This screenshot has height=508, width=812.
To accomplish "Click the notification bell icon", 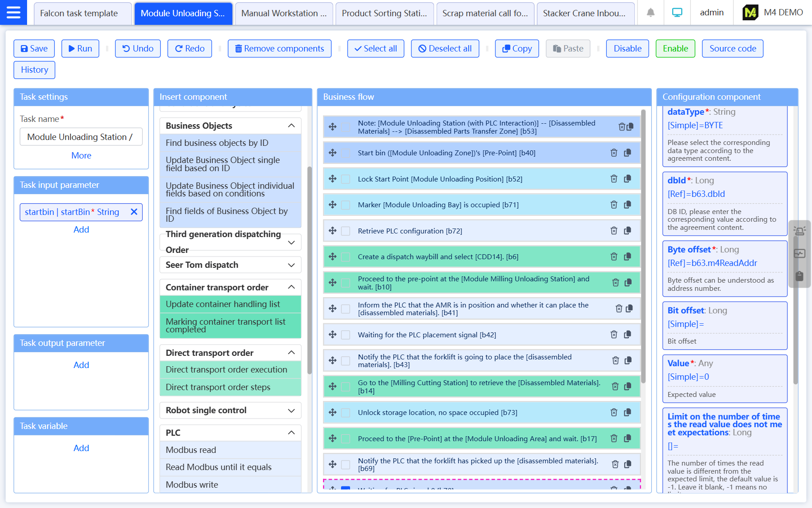I will click(651, 13).
